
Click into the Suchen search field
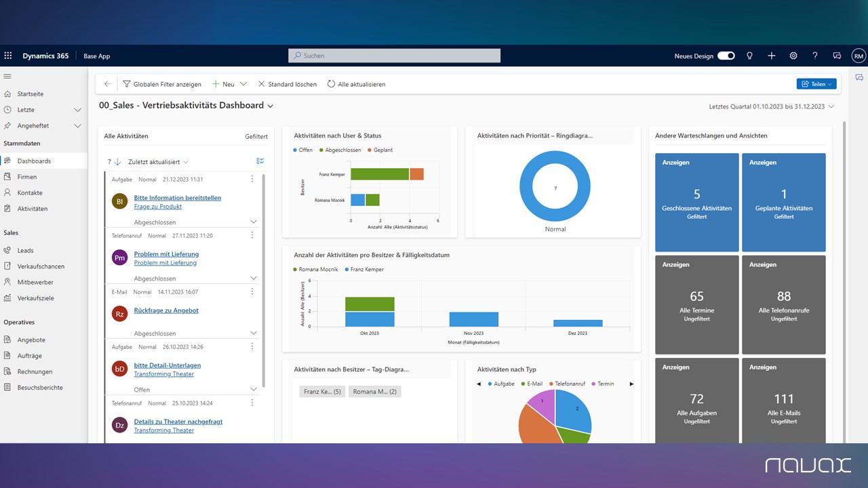(395, 56)
